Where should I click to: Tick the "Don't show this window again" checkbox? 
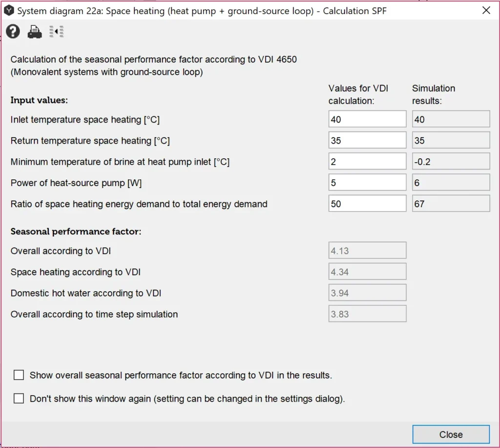click(19, 399)
